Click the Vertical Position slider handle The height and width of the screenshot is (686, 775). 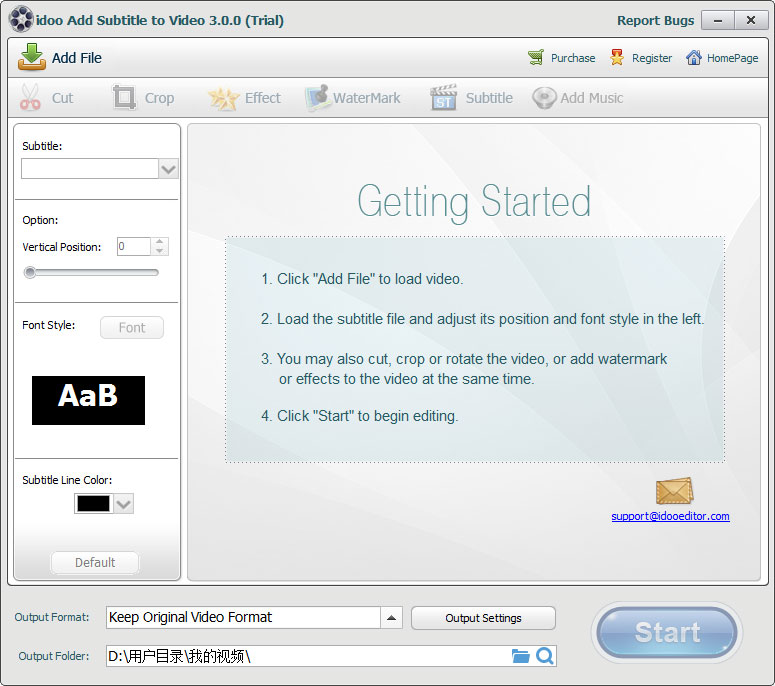click(30, 272)
